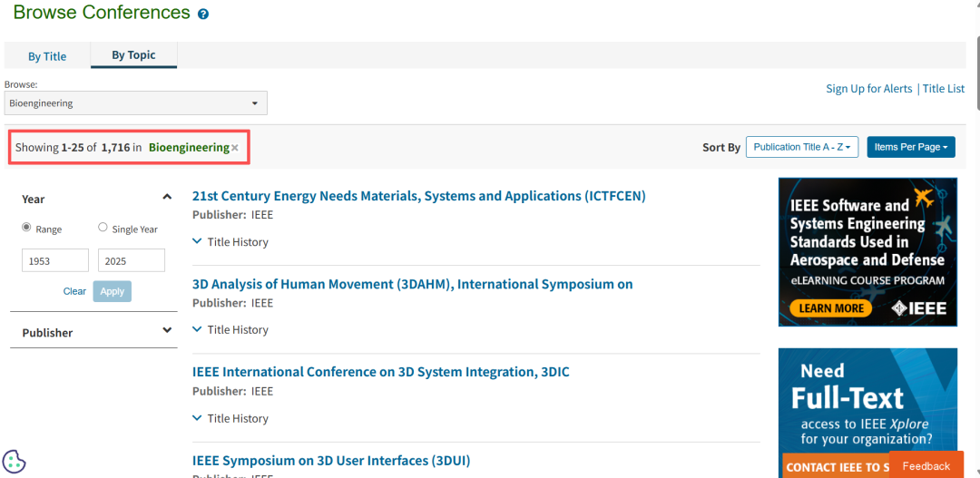
Task: Click the start year 1953 input field
Action: click(x=55, y=261)
